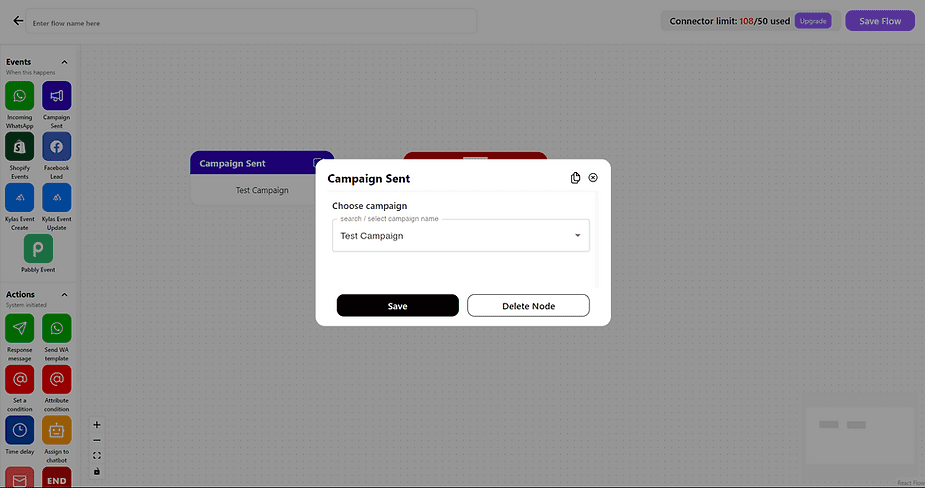Select the Set a condition action icon
Viewport: 925px width, 488px height.
(x=19, y=379)
